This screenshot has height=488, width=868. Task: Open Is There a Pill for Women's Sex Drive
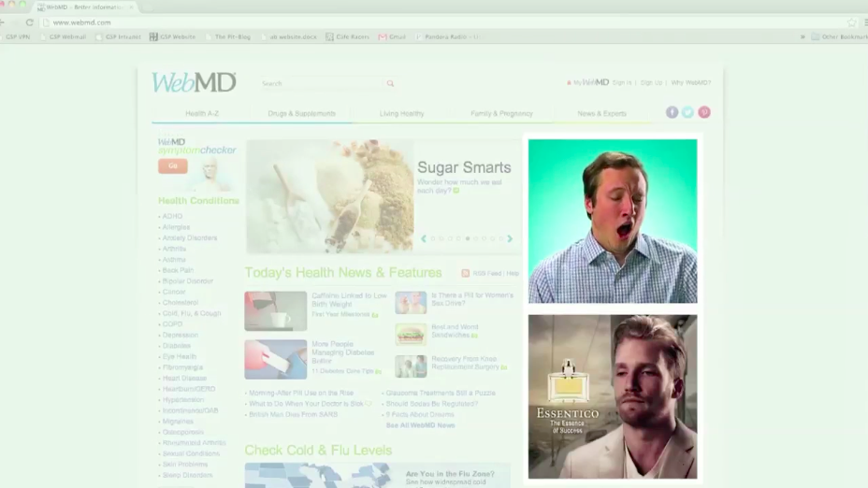[x=472, y=299]
